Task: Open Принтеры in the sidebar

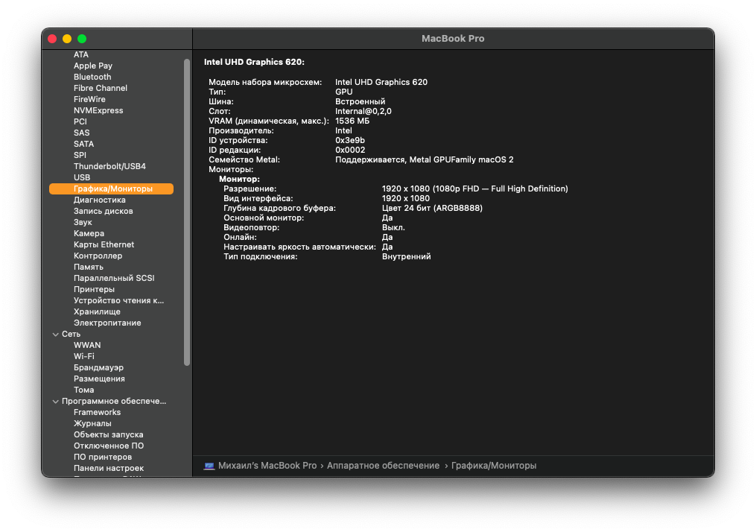Action: (x=94, y=289)
